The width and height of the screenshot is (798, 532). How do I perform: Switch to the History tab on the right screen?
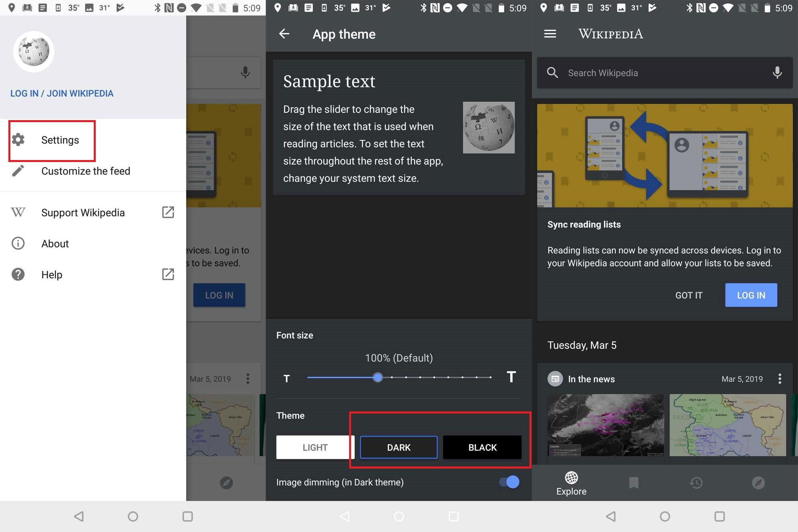pyautogui.click(x=696, y=483)
